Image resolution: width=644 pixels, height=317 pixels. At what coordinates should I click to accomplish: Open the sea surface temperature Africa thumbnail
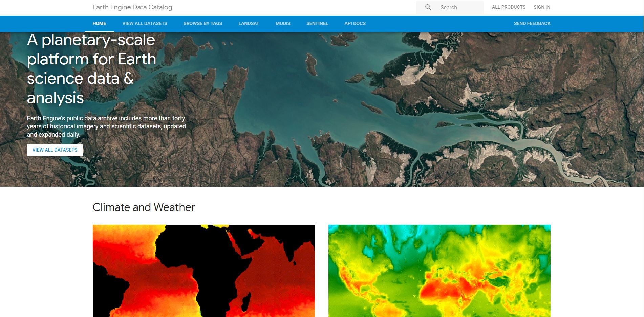pyautogui.click(x=204, y=271)
